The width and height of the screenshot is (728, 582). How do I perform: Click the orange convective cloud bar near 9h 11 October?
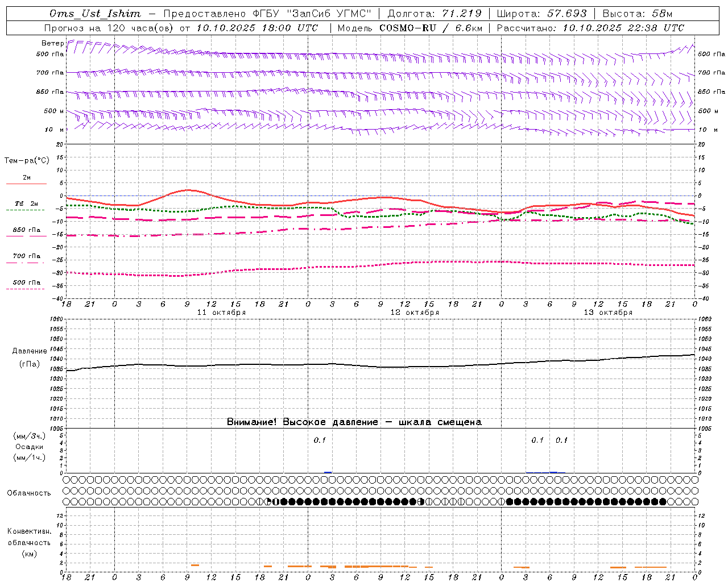click(195, 565)
